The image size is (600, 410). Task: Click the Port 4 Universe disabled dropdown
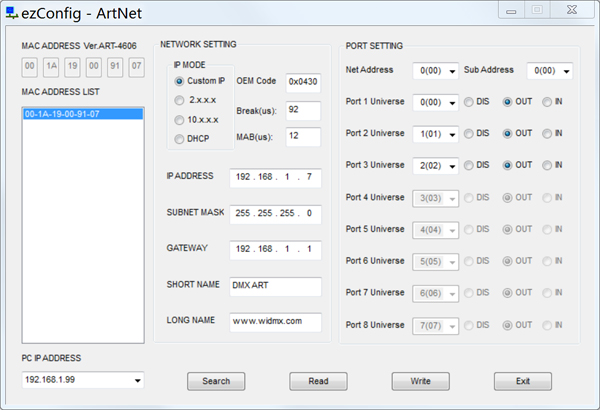[435, 199]
